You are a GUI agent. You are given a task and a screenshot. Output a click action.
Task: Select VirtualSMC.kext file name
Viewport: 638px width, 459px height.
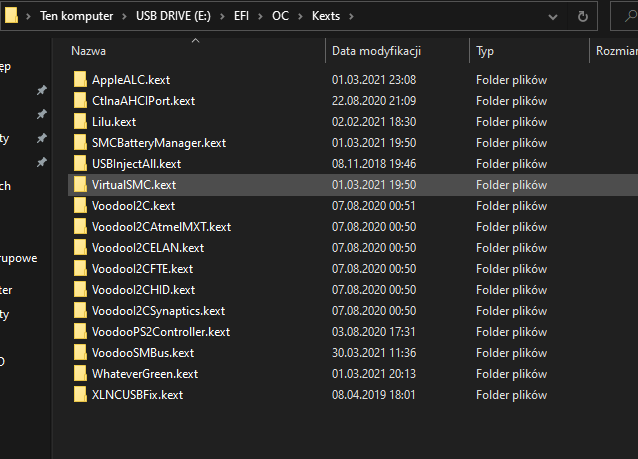click(x=134, y=185)
